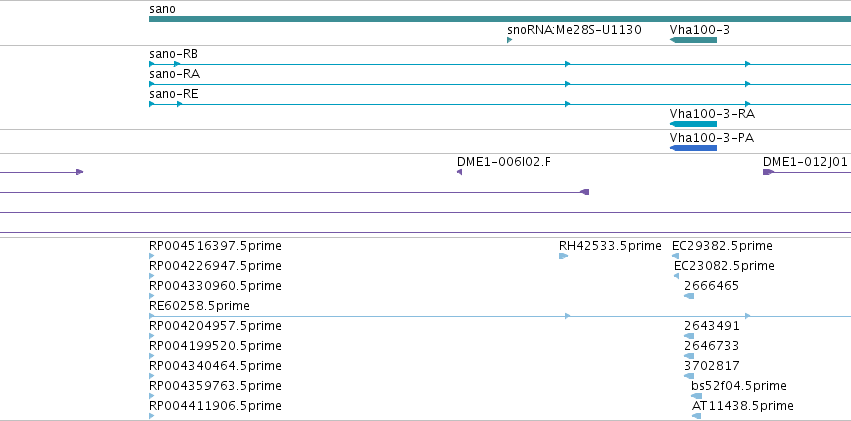Click the sano-RE label
Image resolution: width=851 pixels, height=421 pixels.
click(174, 94)
